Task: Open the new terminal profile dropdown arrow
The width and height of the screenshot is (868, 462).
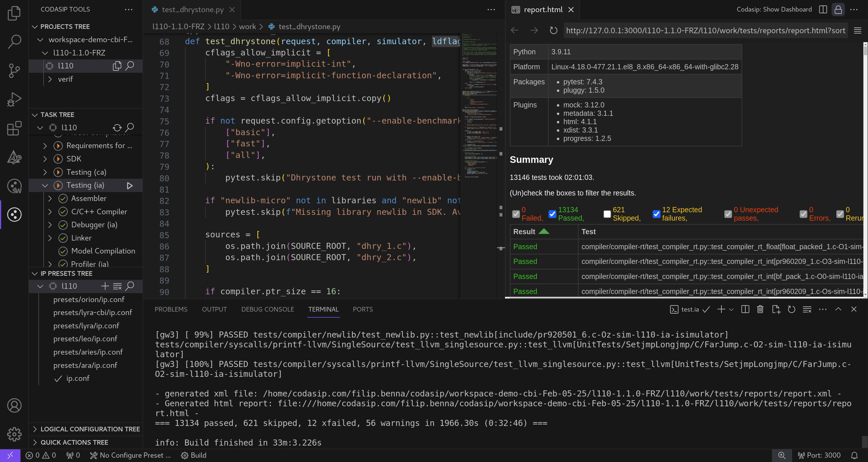Action: pyautogui.click(x=731, y=309)
